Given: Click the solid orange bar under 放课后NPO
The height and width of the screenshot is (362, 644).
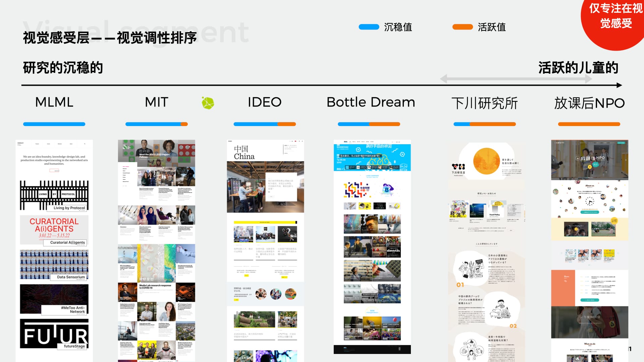Looking at the screenshot, I should pyautogui.click(x=589, y=124).
